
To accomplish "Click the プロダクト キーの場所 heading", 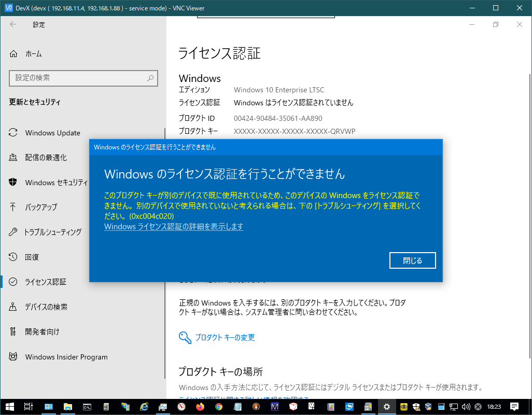I will pyautogui.click(x=220, y=371).
